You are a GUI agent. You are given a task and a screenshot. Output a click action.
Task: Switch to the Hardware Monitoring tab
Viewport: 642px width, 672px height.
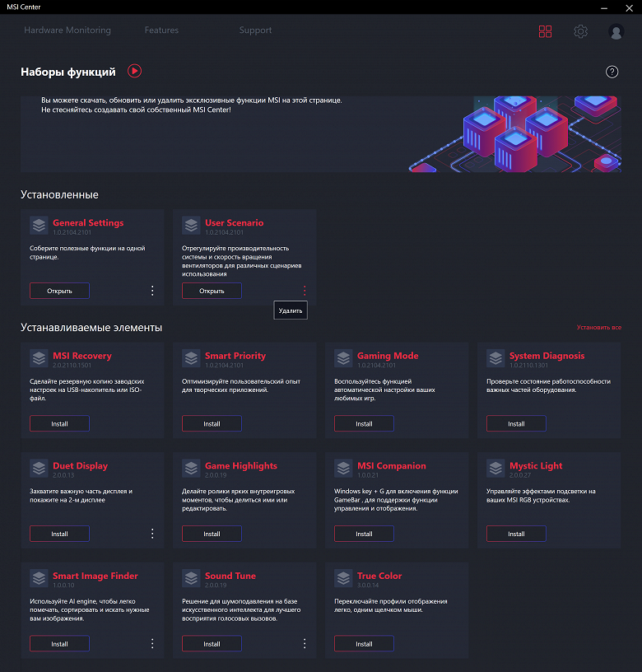coord(67,30)
